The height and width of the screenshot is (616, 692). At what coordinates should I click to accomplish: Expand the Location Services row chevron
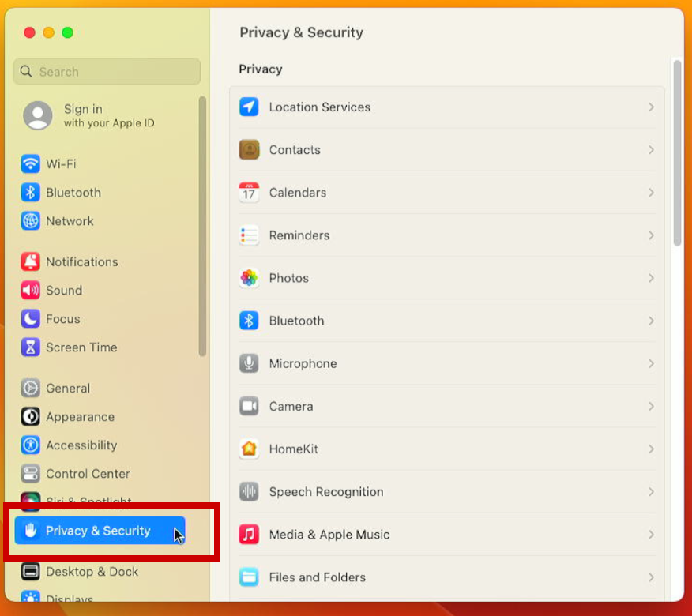coord(651,107)
